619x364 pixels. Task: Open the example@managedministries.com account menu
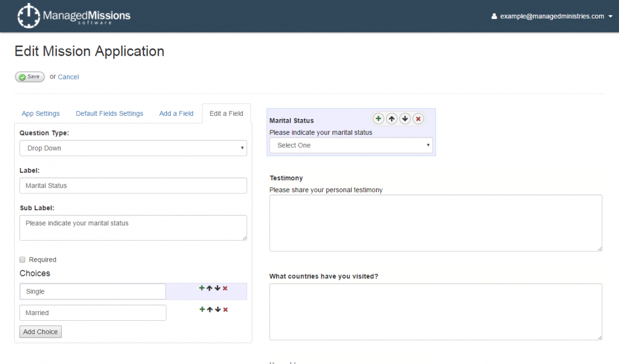pyautogui.click(x=552, y=16)
